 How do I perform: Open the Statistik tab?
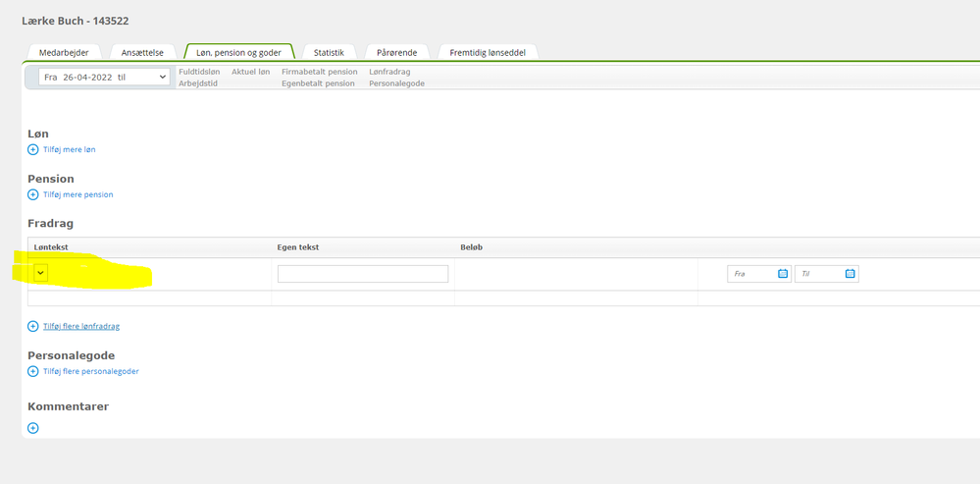[329, 53]
